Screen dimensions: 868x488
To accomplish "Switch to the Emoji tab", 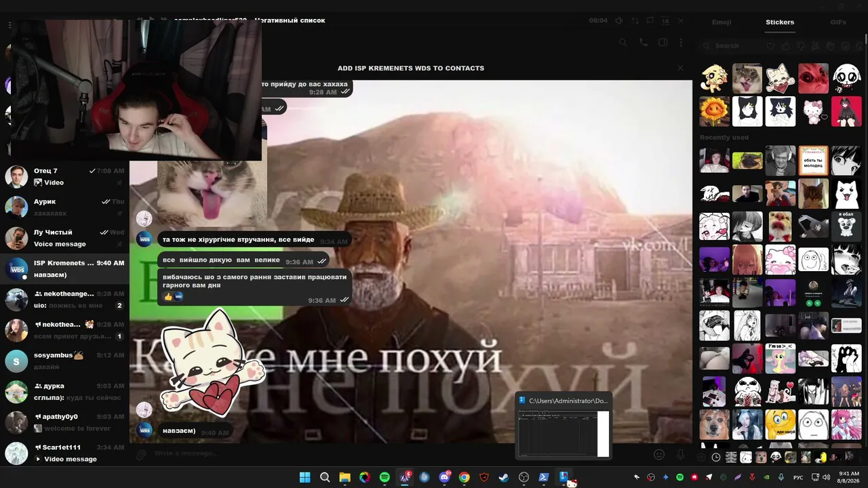I will pos(722,22).
